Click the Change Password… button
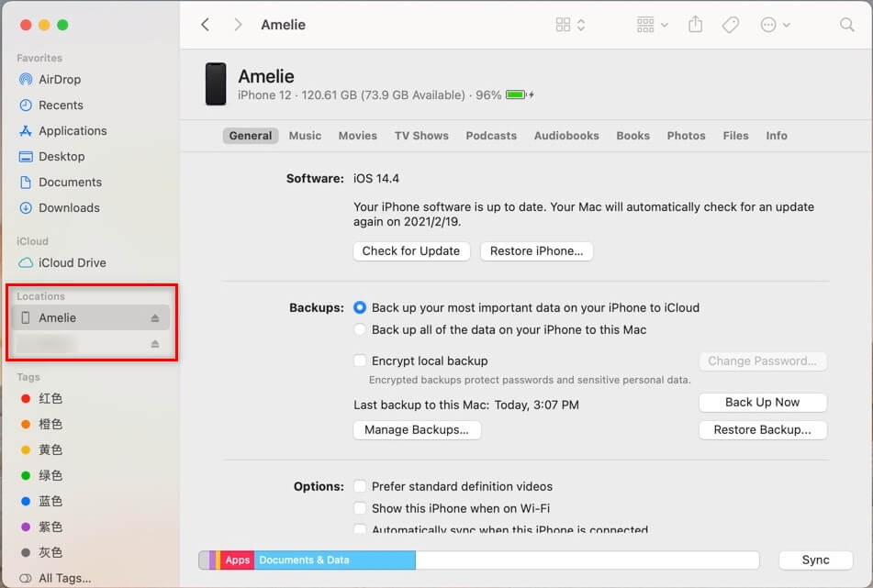873x588 pixels. (763, 361)
